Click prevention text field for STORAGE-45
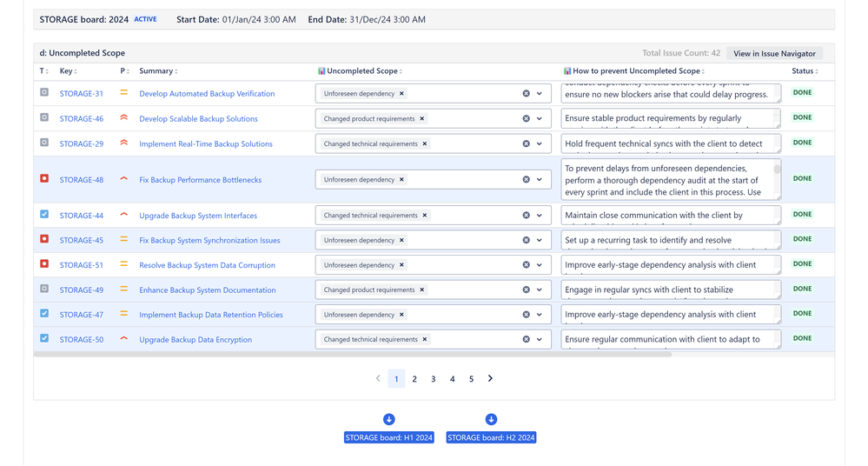 (x=671, y=240)
